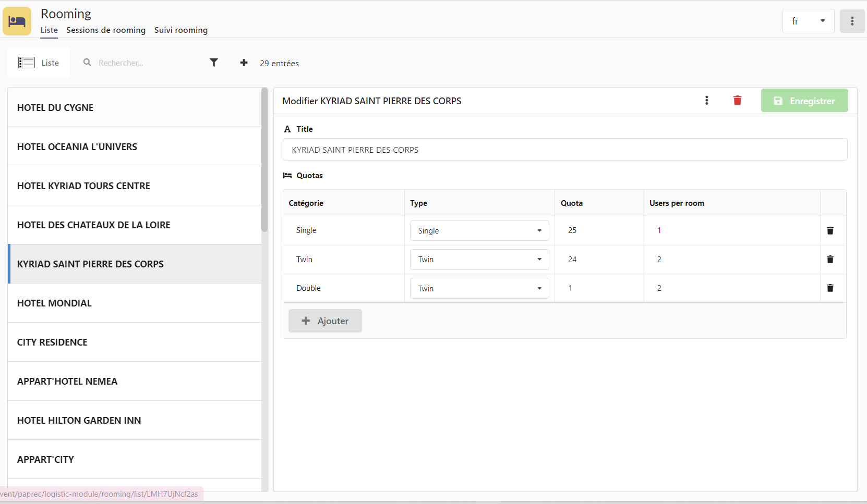Delete the hotel with red trash icon

point(737,101)
